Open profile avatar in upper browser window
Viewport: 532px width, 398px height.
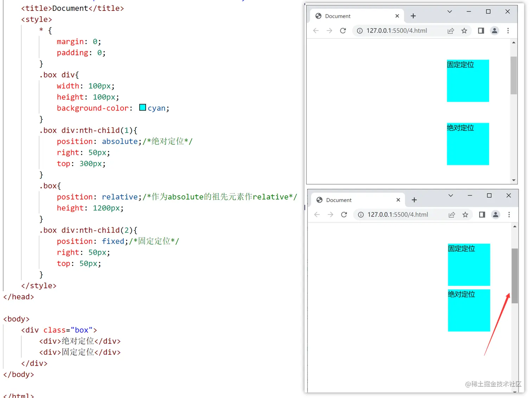(494, 31)
